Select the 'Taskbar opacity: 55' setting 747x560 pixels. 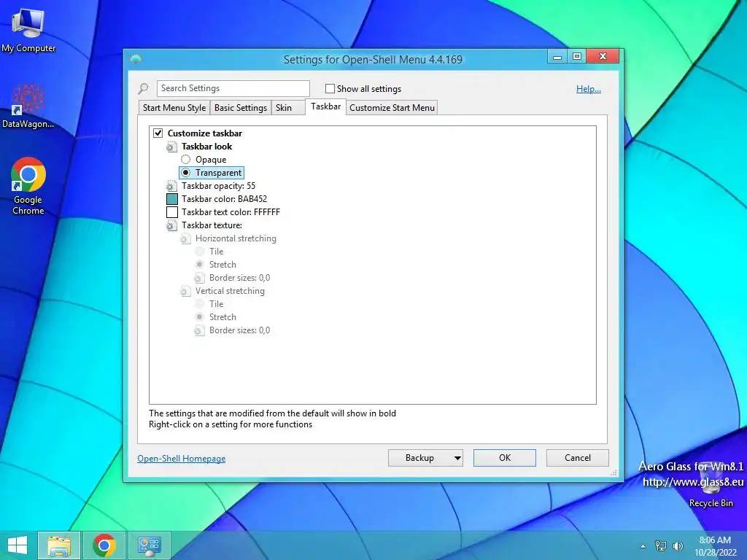(218, 186)
